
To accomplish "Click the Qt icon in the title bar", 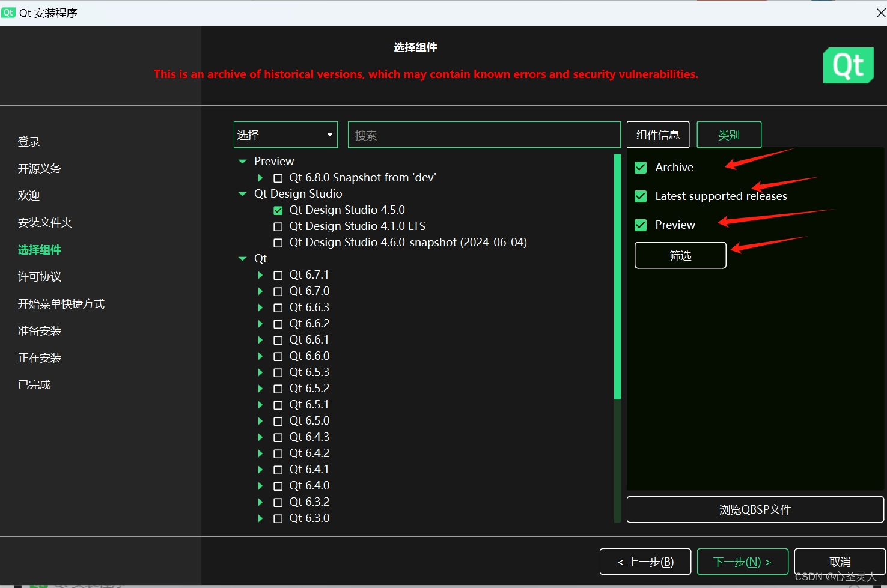I will 8,12.
